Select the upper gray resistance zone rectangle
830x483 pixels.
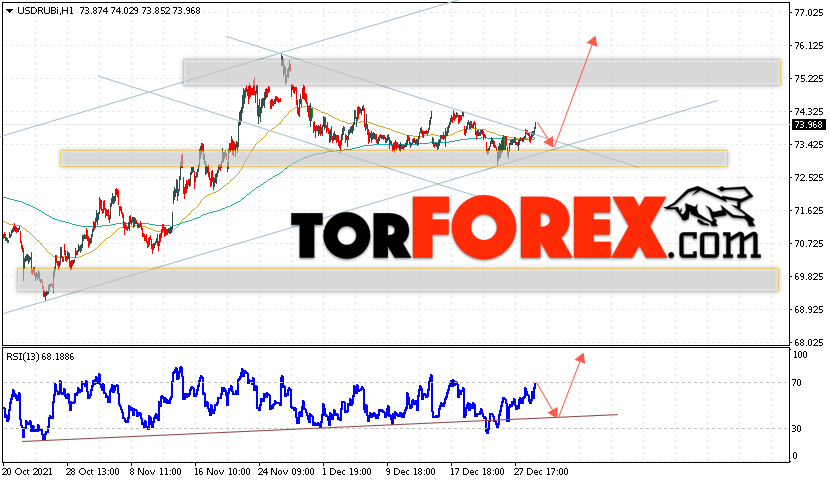point(482,73)
